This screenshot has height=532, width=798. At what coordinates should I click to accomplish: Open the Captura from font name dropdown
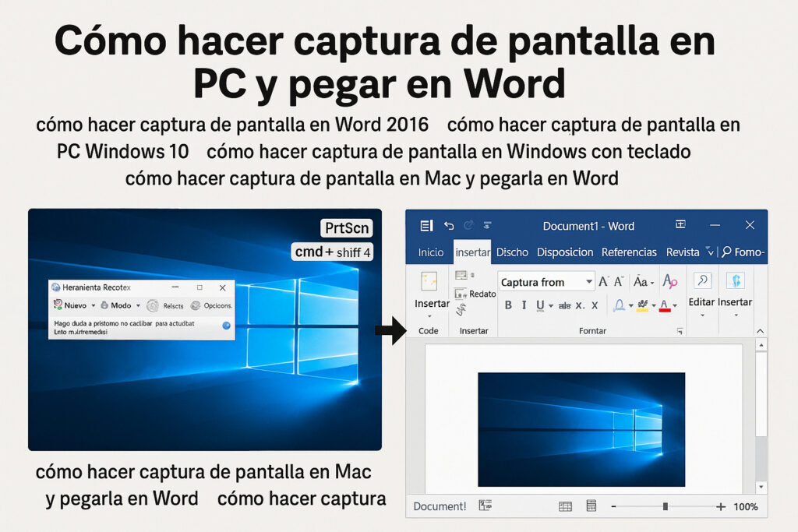click(x=589, y=281)
